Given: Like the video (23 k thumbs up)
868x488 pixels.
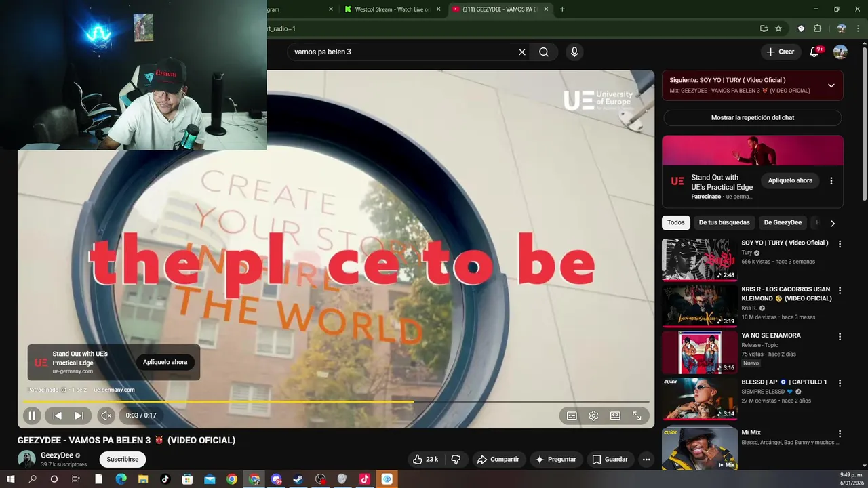Looking at the screenshot, I should pos(426,460).
